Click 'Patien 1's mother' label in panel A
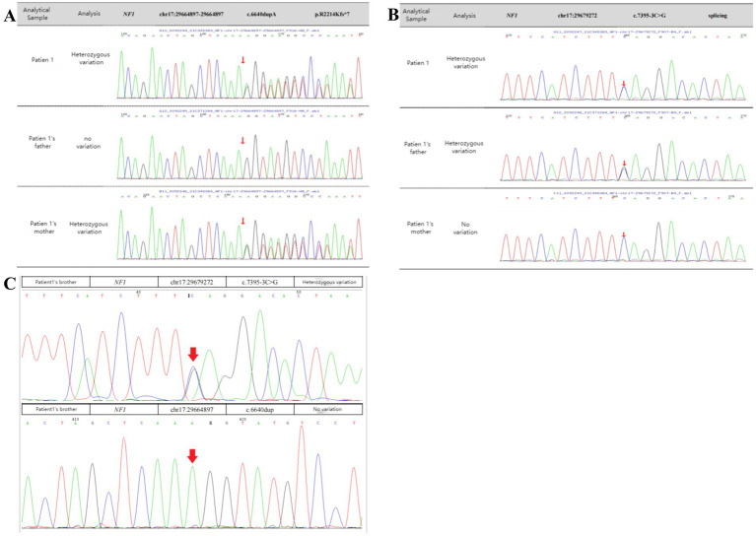The image size is (756, 536). 43,228
